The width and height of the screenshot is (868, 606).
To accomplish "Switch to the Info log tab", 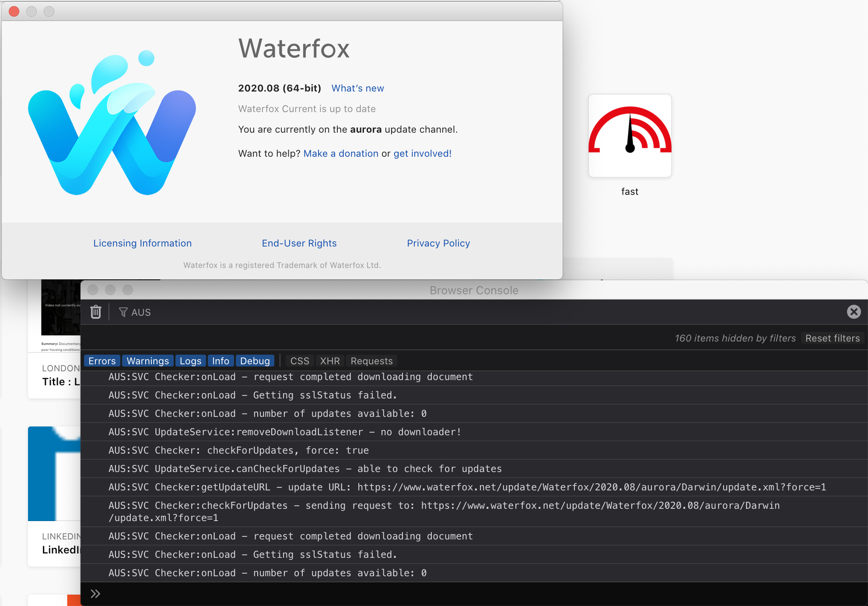I will click(220, 360).
